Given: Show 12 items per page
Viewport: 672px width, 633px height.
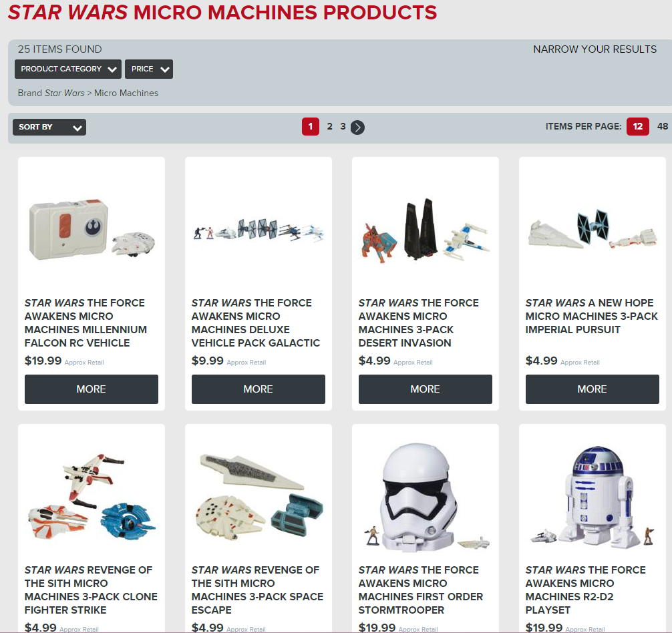Looking at the screenshot, I should coord(638,126).
